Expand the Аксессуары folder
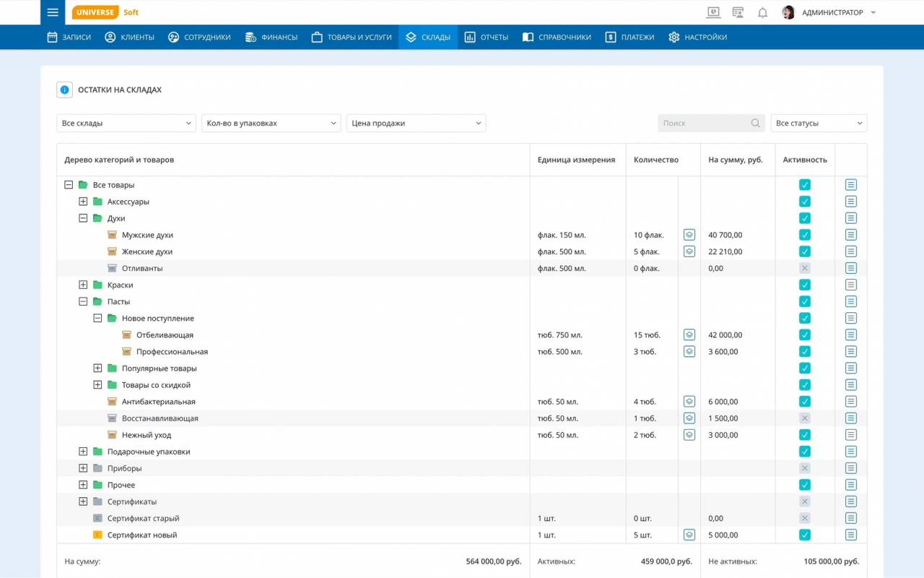 pos(83,202)
